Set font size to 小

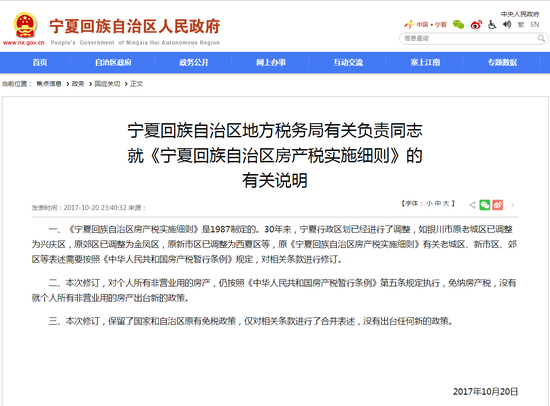[x=429, y=203]
